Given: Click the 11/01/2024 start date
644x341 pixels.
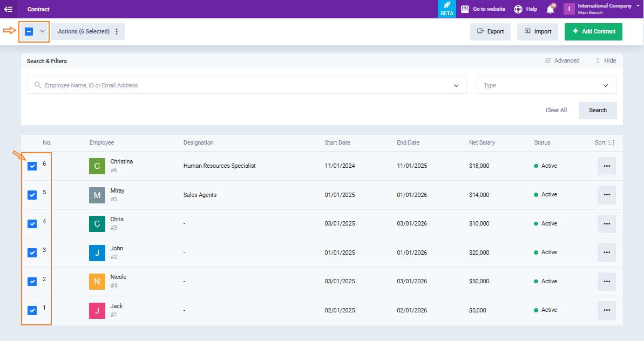Looking at the screenshot, I should click(340, 166).
